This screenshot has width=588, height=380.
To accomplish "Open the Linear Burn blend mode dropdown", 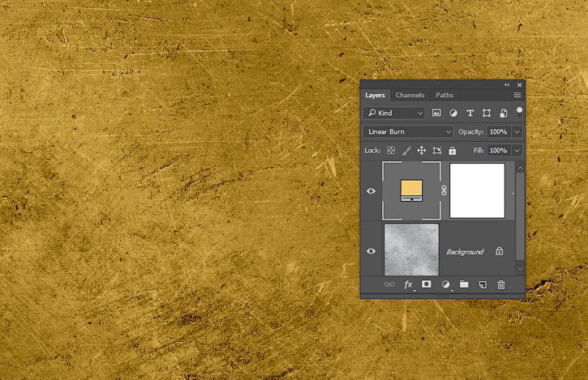I will (x=409, y=131).
